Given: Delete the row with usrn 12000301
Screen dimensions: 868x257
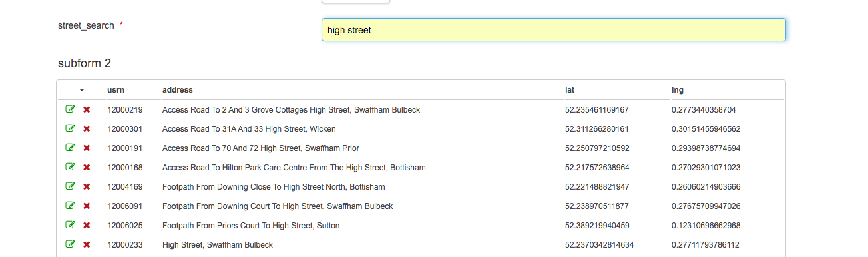Looking at the screenshot, I should (87, 129).
